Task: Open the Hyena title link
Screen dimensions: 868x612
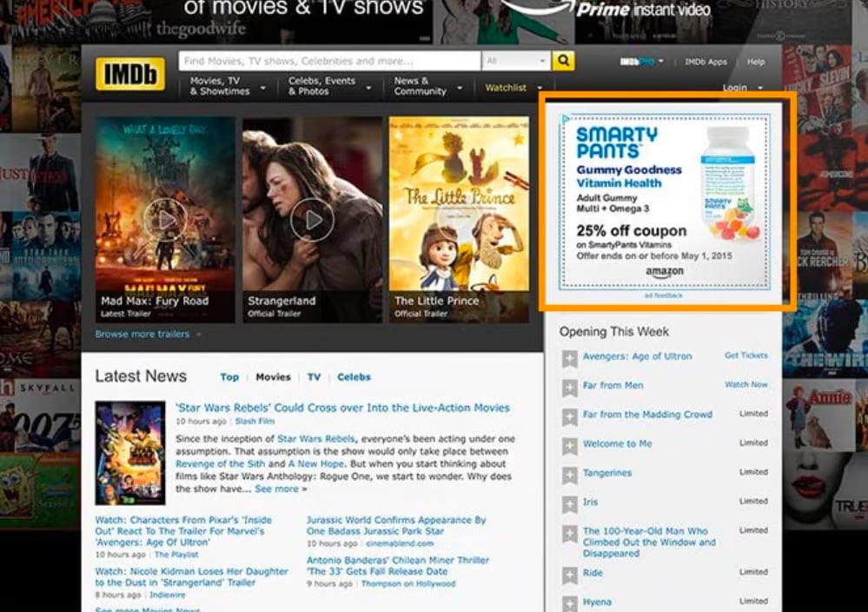Action: [597, 602]
